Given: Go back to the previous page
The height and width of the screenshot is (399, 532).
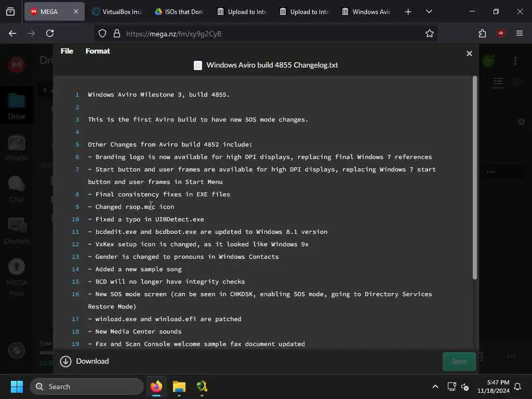Looking at the screenshot, I should point(12,33).
